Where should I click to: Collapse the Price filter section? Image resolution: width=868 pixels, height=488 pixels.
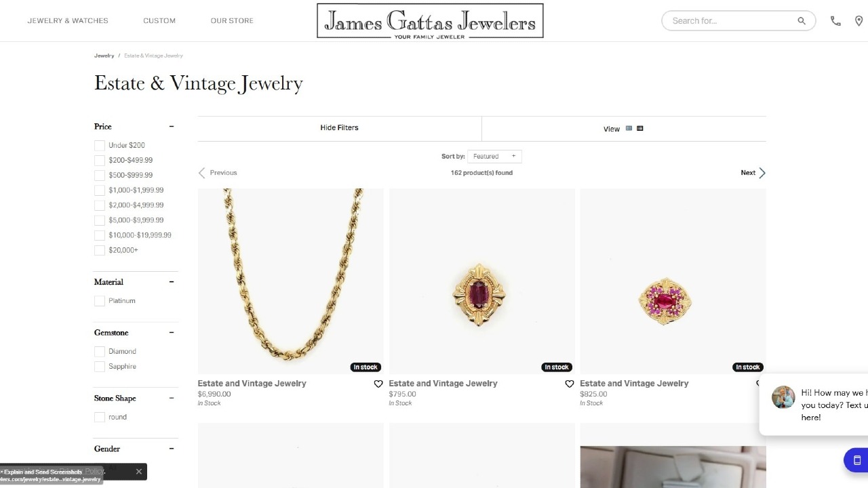point(172,126)
